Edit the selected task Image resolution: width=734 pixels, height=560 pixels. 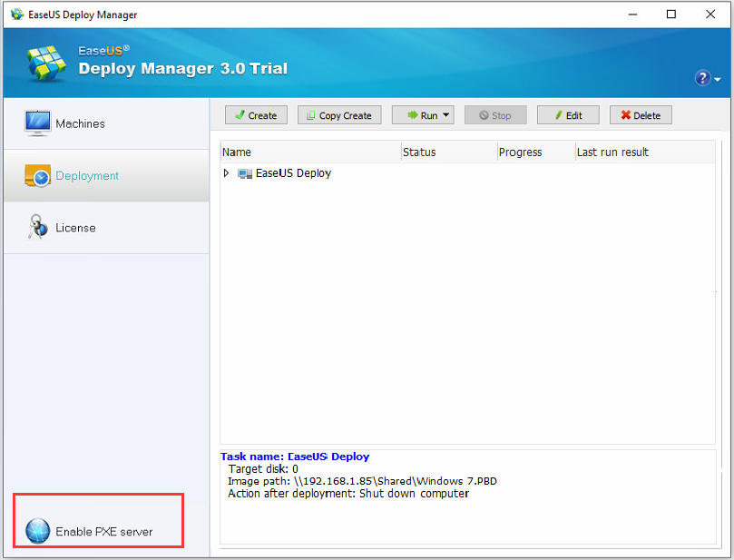(x=568, y=115)
